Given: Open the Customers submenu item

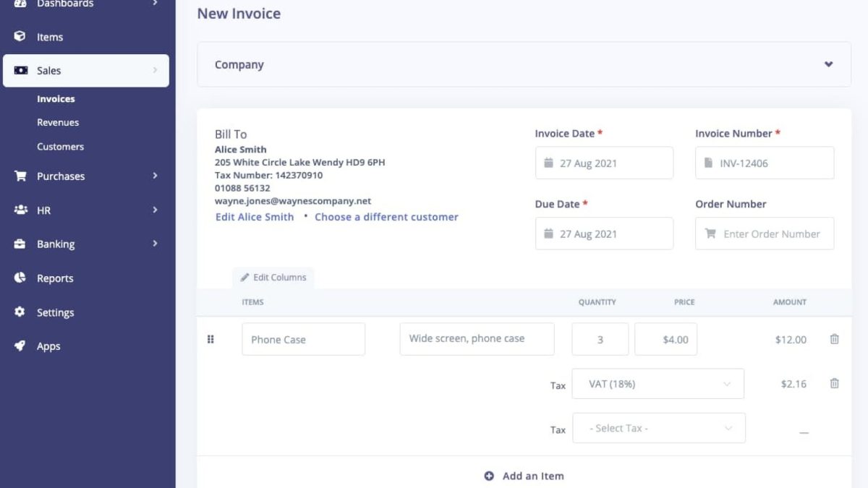Looking at the screenshot, I should (x=60, y=147).
